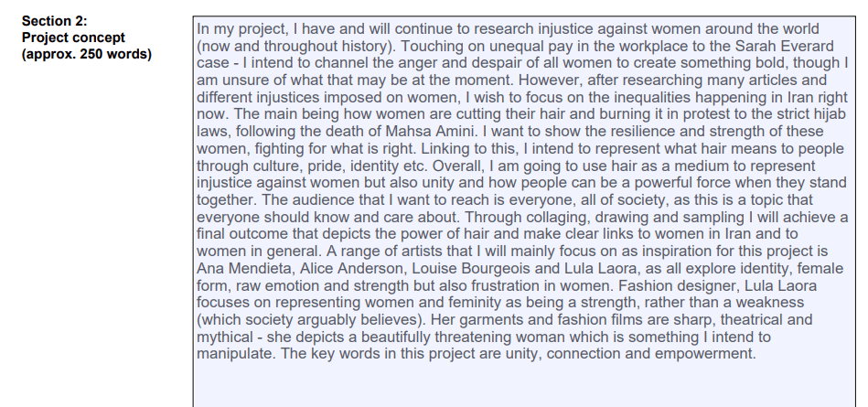
Task: Click the '(approx. 250 words)' note
Action: click(x=87, y=54)
